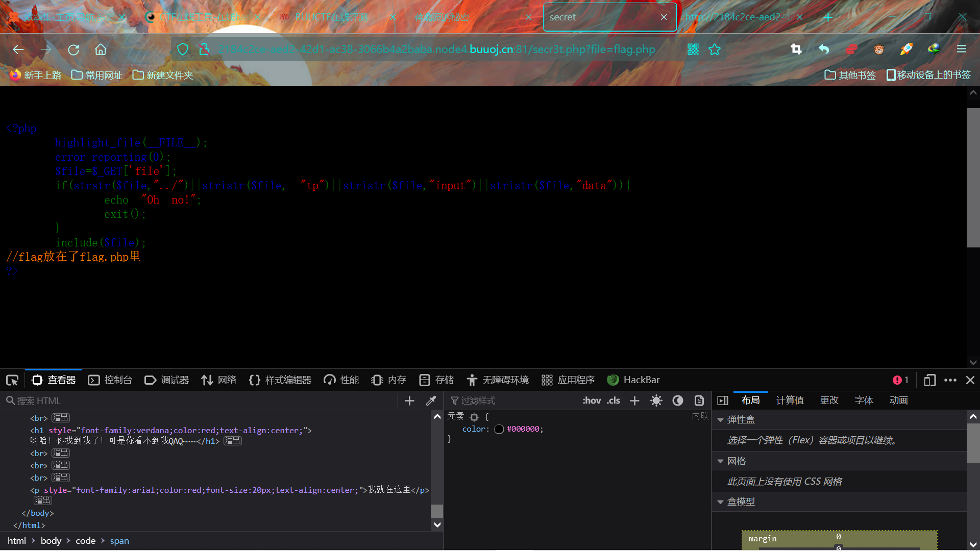Open the 网络 network tab

[x=218, y=380]
